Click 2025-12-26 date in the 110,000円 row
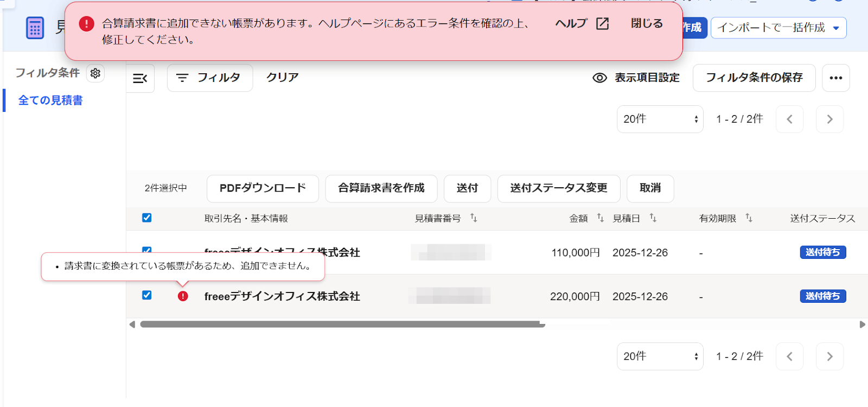The width and height of the screenshot is (868, 407). click(x=640, y=253)
